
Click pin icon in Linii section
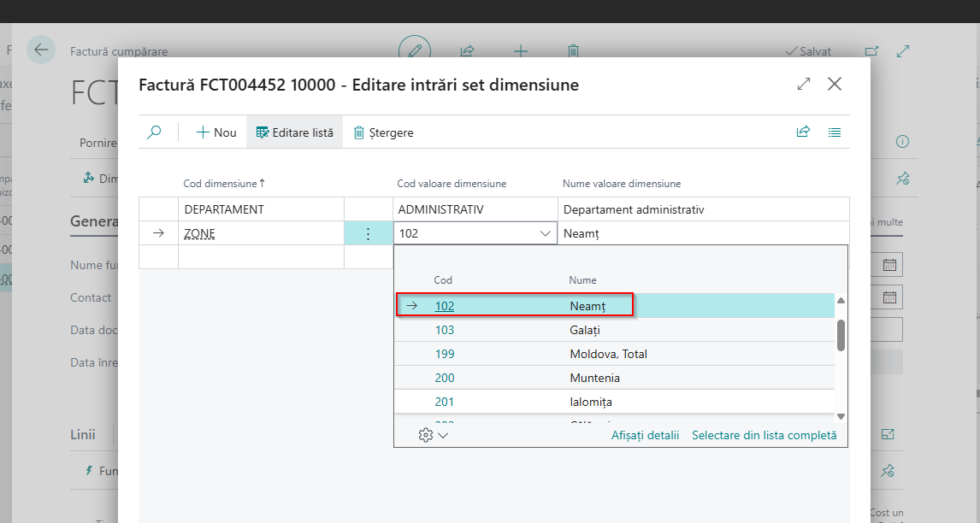coord(888,471)
